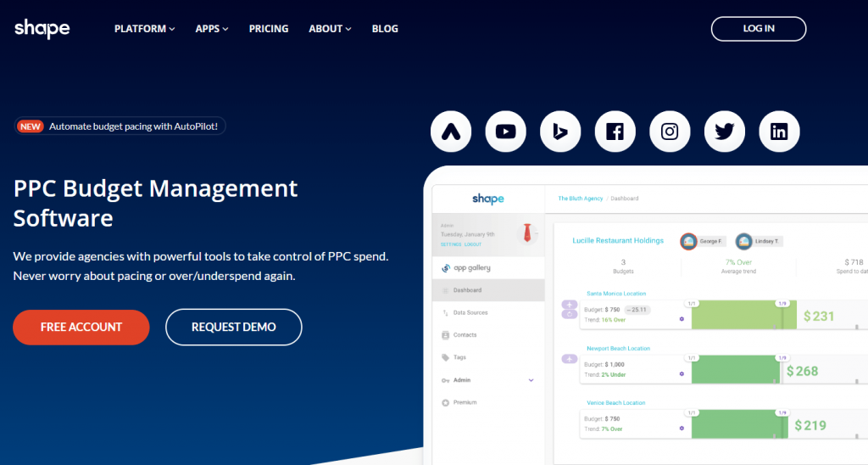
Task: Click the REQUEST DEMO button
Action: pyautogui.click(x=234, y=327)
